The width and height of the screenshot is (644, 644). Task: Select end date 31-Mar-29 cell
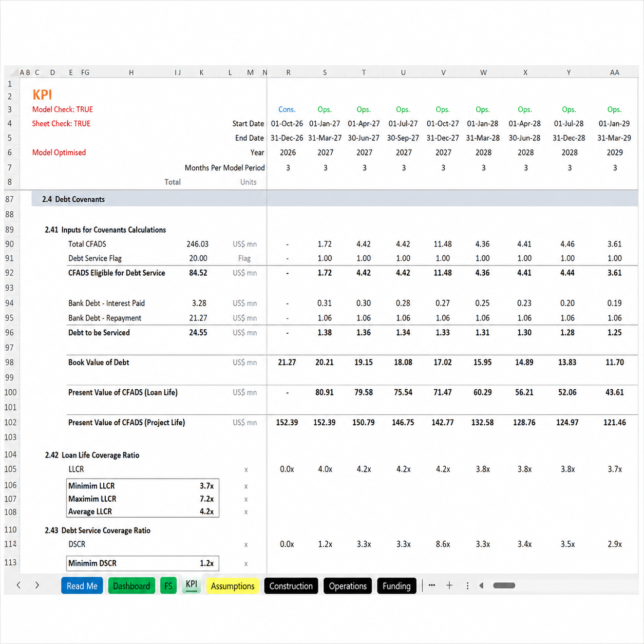[614, 138]
